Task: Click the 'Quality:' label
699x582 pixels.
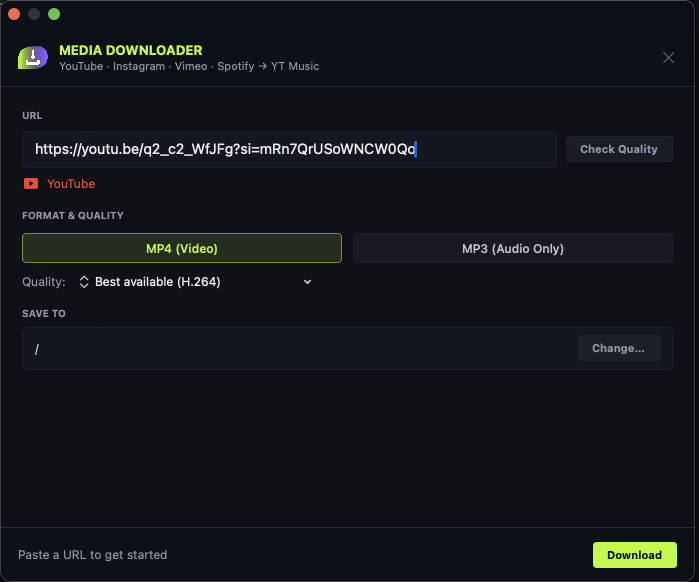Action: pyautogui.click(x=44, y=282)
